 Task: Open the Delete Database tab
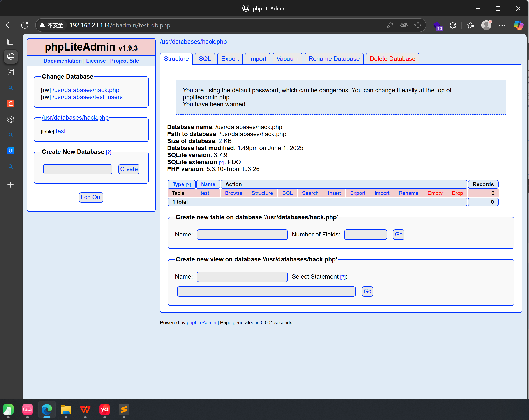tap(392, 59)
